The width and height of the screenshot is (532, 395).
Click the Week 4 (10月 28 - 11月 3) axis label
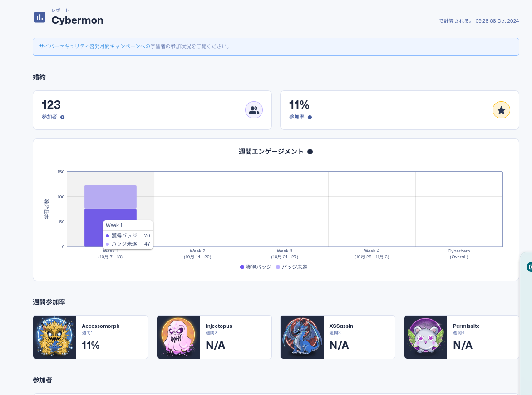[372, 254]
